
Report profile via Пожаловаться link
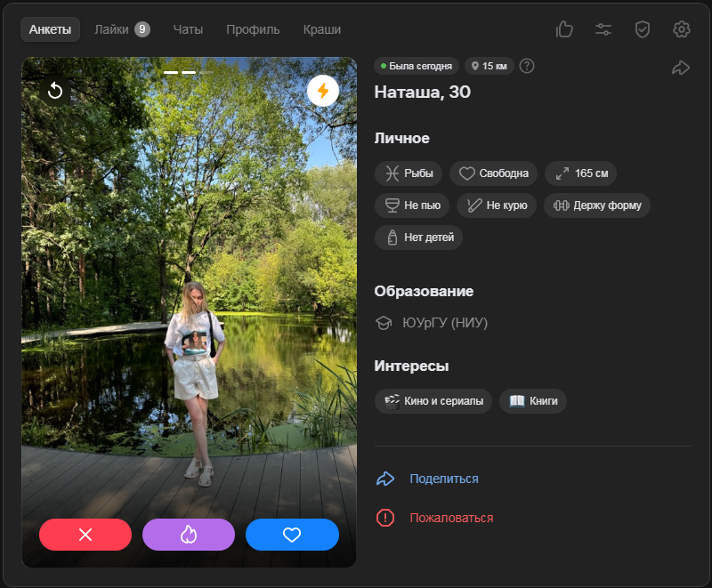pos(450,518)
